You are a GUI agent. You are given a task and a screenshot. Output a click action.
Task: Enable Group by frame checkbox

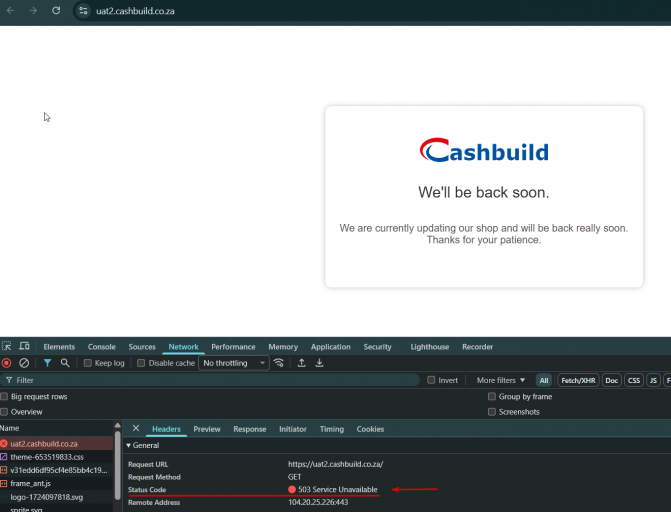pos(492,396)
